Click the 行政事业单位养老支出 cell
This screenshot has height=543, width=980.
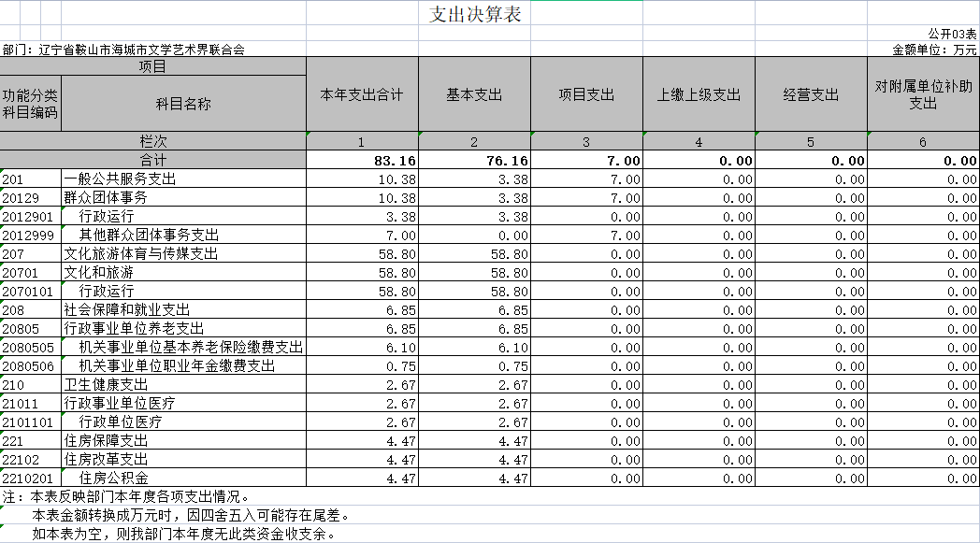183,329
